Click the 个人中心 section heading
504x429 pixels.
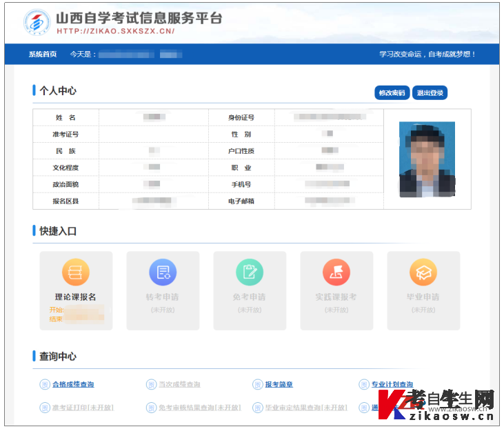[x=58, y=90]
